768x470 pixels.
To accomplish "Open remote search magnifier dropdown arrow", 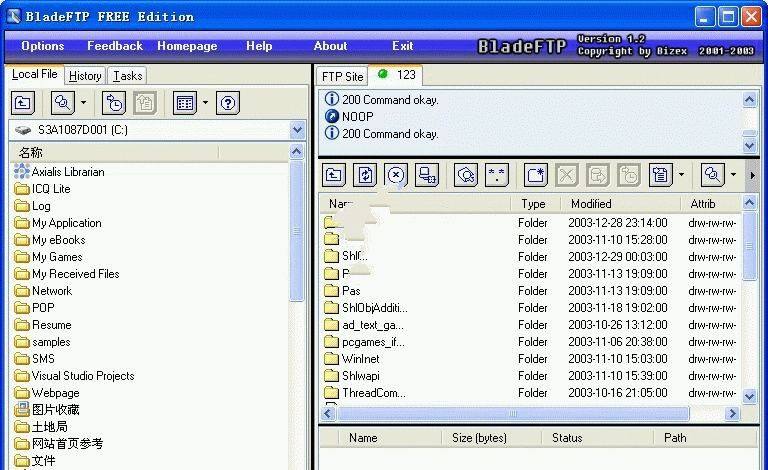I will pos(733,175).
